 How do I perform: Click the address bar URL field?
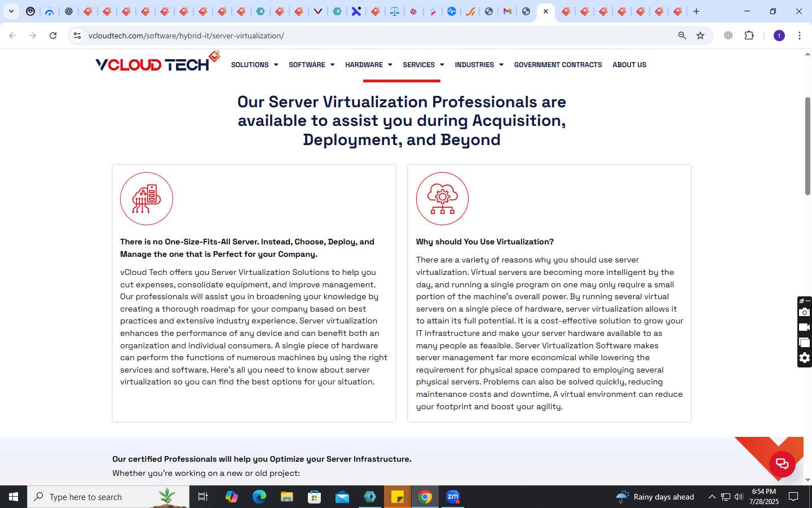click(378, 36)
